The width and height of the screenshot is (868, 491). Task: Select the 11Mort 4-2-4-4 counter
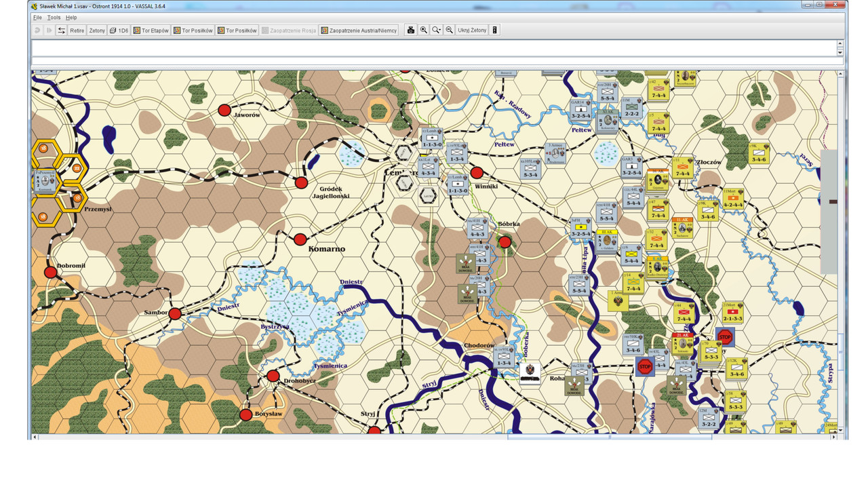tap(733, 199)
